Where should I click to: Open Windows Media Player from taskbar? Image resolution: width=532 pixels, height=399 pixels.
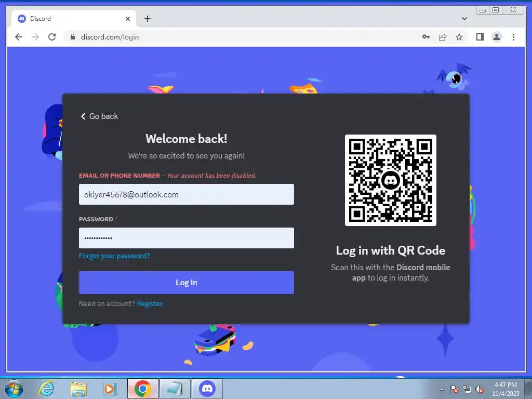(x=109, y=389)
